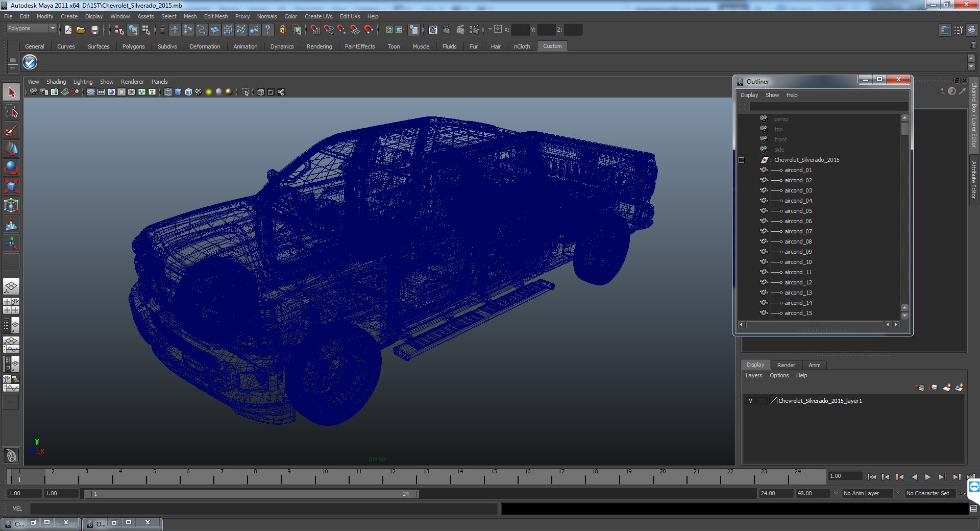980x531 pixels.
Task: Toggle display type box of Chevrolet_Silverado_2015_layer1
Action: pyautogui.click(x=762, y=401)
